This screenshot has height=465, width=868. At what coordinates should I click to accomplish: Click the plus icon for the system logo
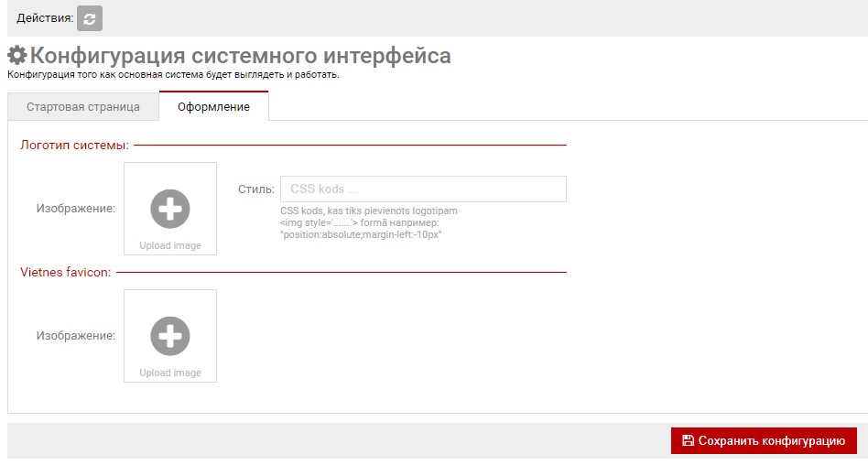(170, 209)
